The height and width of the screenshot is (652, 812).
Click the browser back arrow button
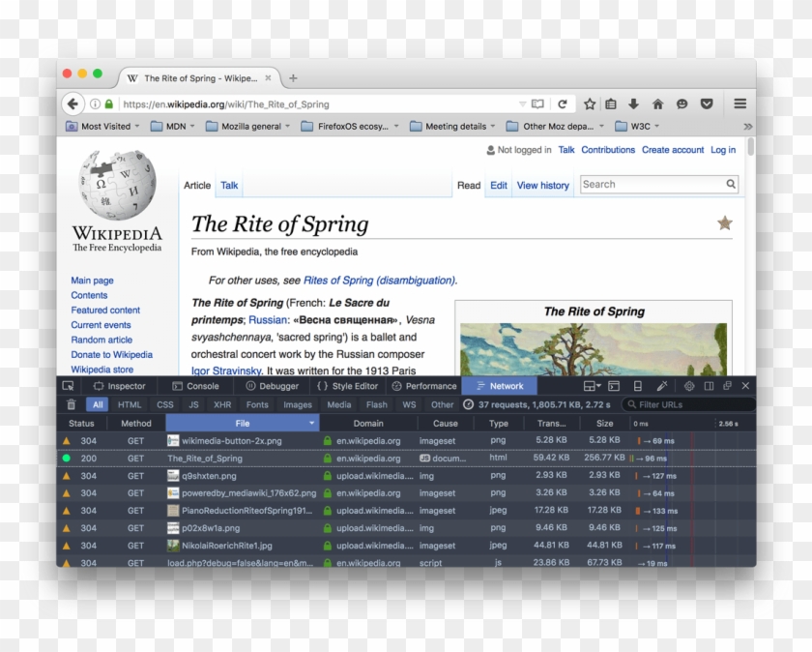73,104
